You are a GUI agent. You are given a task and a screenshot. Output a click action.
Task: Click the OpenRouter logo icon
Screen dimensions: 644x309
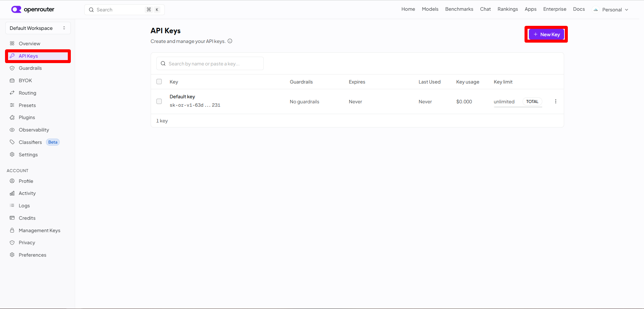tap(16, 9)
